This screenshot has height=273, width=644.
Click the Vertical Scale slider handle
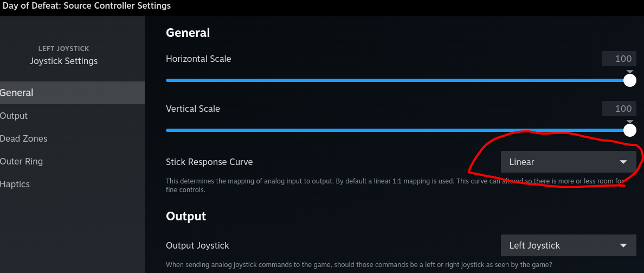pyautogui.click(x=629, y=130)
